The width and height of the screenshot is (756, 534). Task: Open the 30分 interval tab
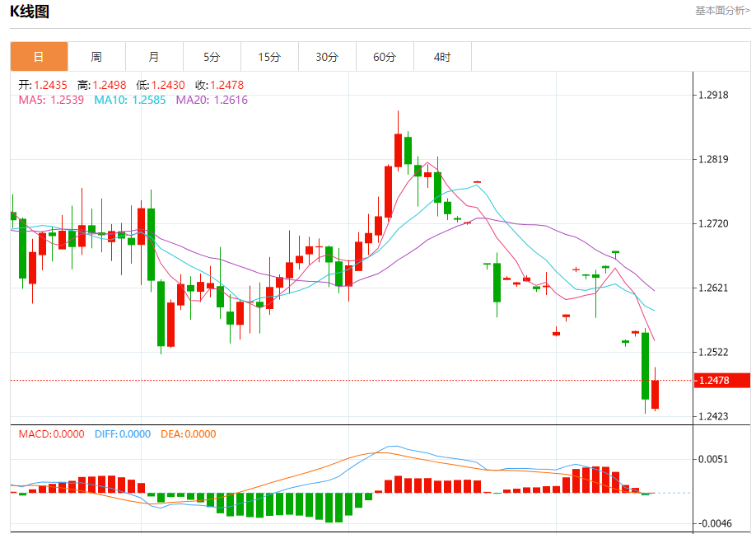pyautogui.click(x=327, y=57)
